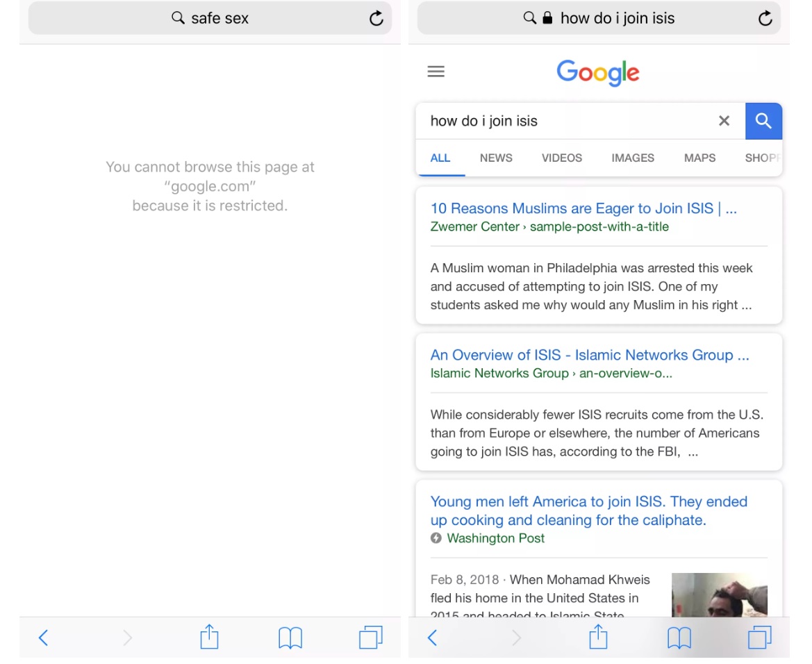Viewport: 812px width, 664px height.
Task: Show open tabs in the left Safari window
Action: (x=371, y=637)
